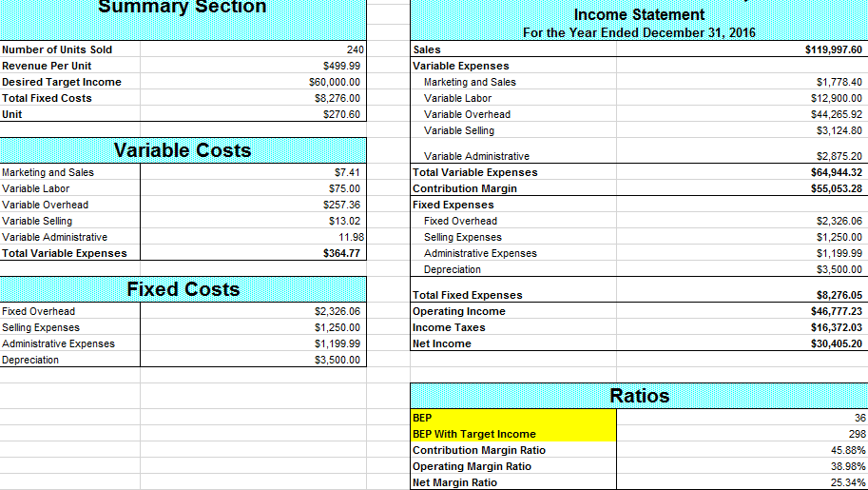This screenshot has height=490, width=868.
Task: Click the Contribution Margin Ratio label
Action: point(479,450)
